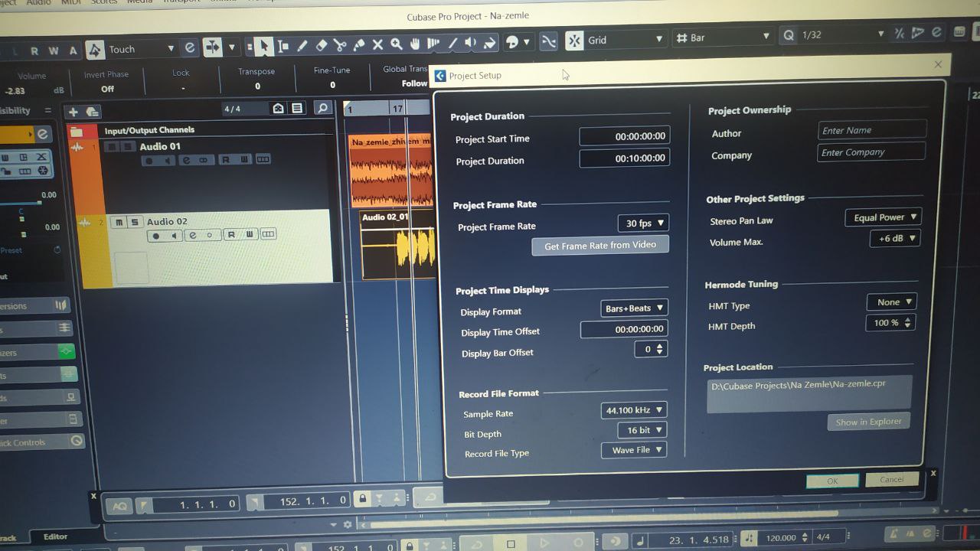Select the Zoom magnifier tool

[x=396, y=44]
